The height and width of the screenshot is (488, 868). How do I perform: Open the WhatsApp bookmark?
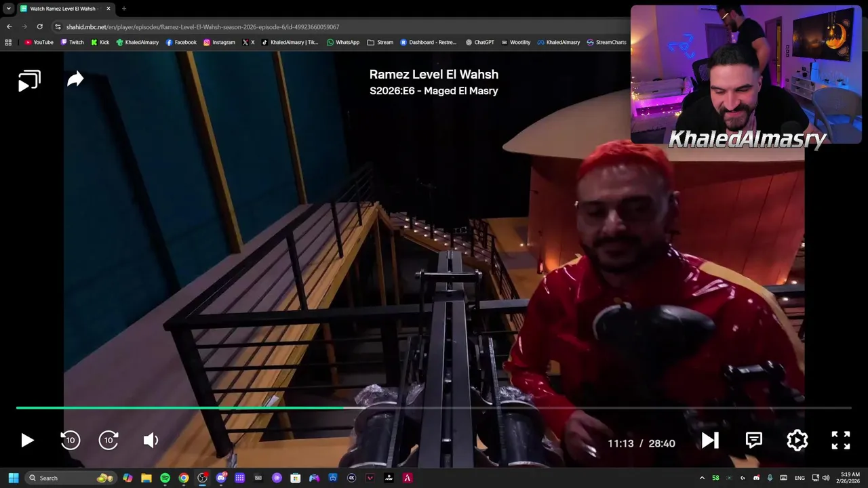pos(343,42)
